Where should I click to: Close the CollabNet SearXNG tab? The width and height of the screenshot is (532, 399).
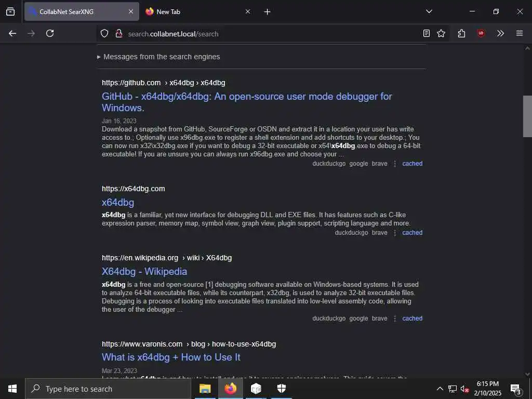[131, 11]
